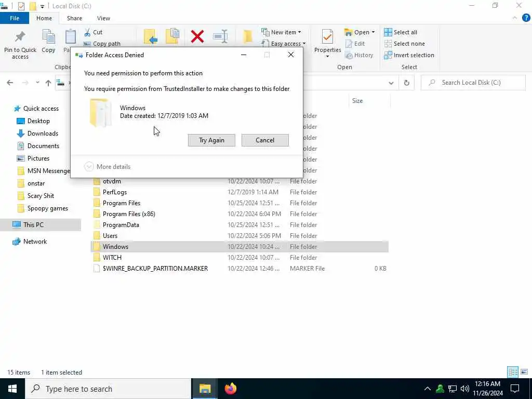Click Try Again in the dialog
The width and height of the screenshot is (532, 399).
tap(211, 140)
